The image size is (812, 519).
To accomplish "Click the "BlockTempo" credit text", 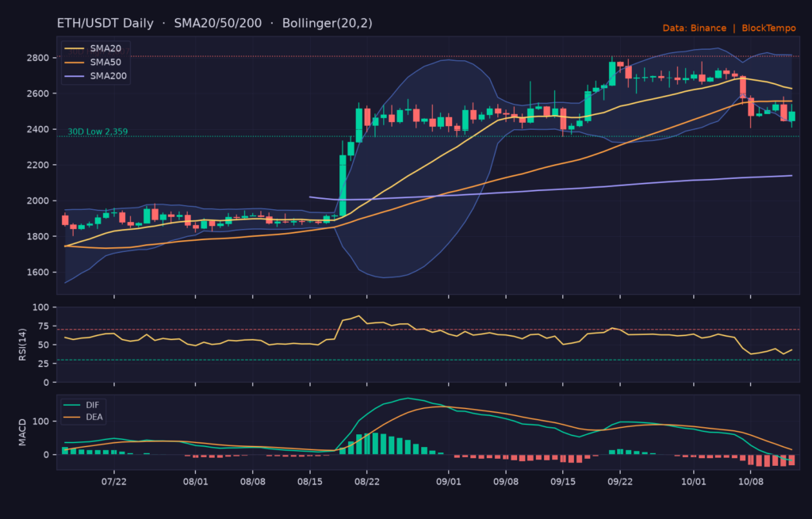I will pos(768,28).
